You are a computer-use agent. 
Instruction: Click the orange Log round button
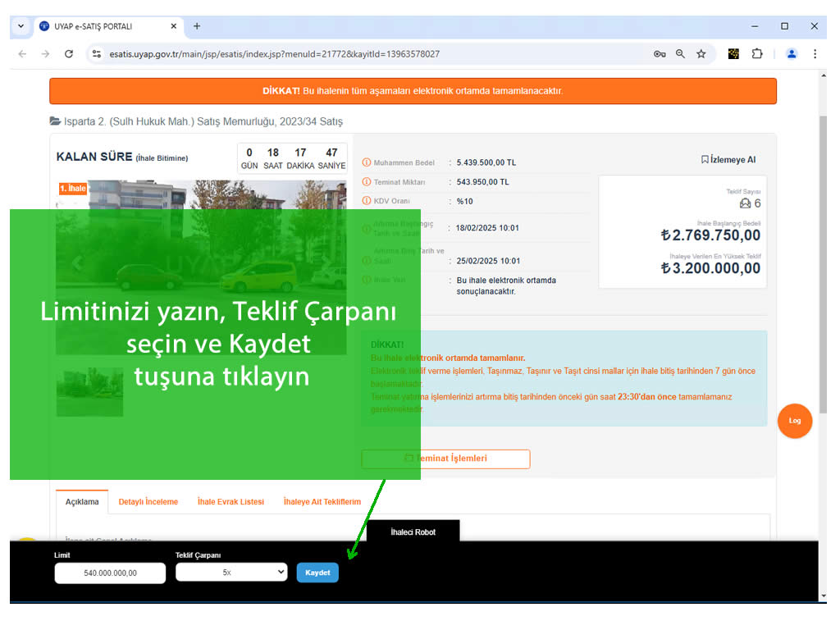pyautogui.click(x=794, y=421)
